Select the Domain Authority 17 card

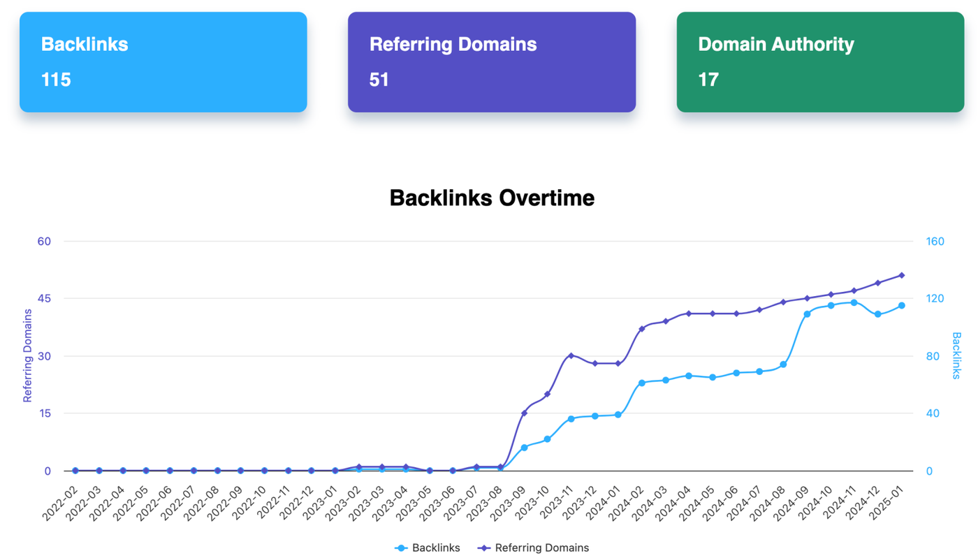click(x=820, y=62)
